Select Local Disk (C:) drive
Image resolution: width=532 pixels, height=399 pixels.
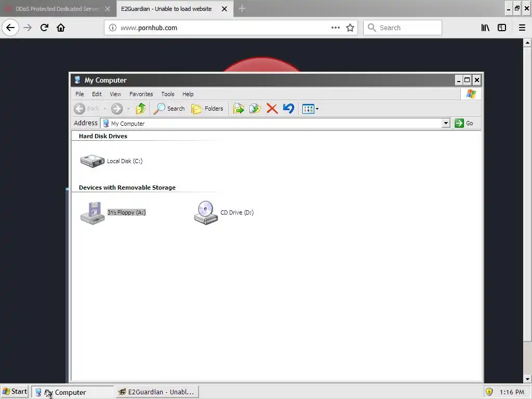tap(111, 161)
